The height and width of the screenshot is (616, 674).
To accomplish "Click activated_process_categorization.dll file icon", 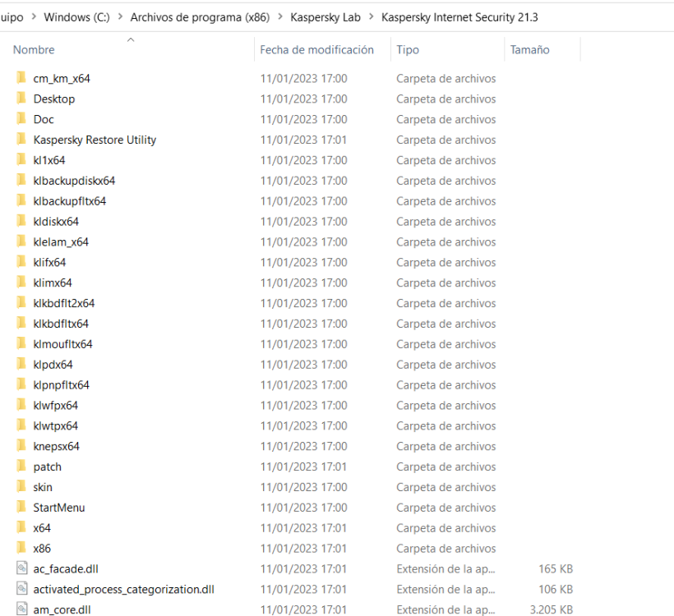I will (x=22, y=589).
